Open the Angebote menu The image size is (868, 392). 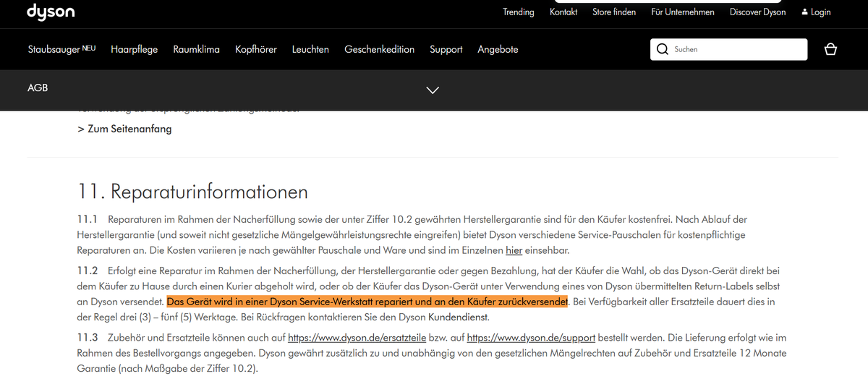point(498,49)
